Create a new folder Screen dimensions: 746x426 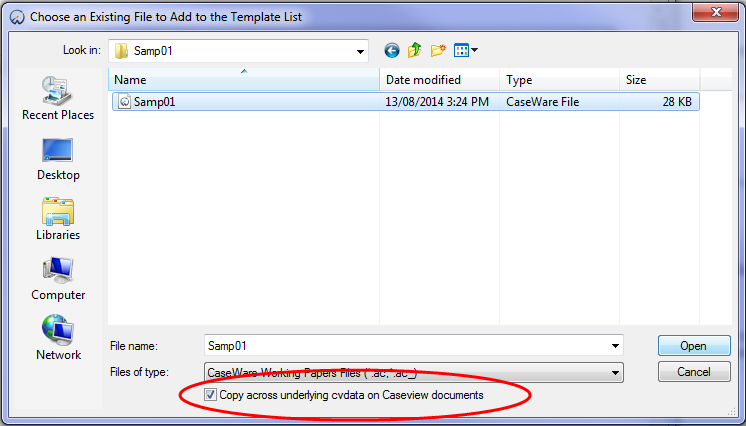[438, 50]
